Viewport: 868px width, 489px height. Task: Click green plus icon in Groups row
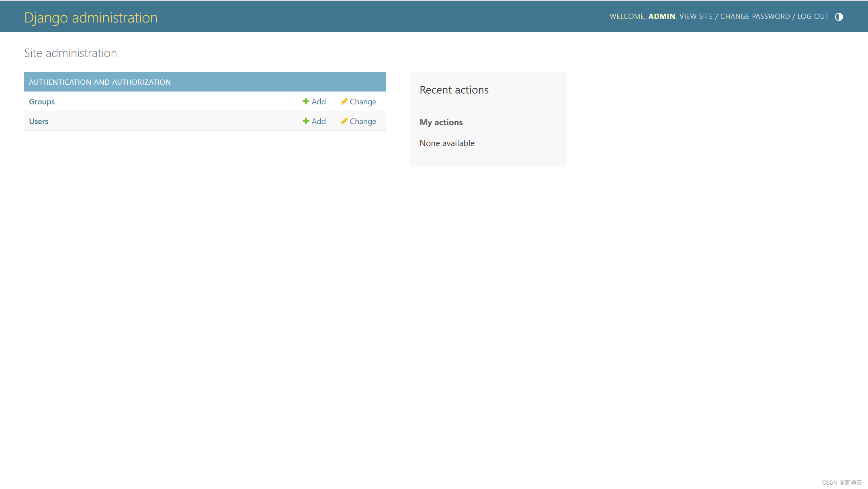point(305,101)
